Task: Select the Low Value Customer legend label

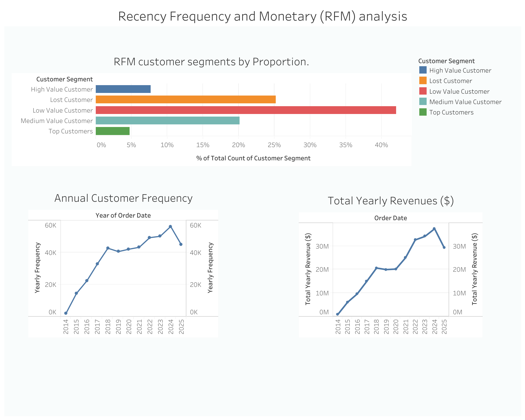Action: click(459, 91)
